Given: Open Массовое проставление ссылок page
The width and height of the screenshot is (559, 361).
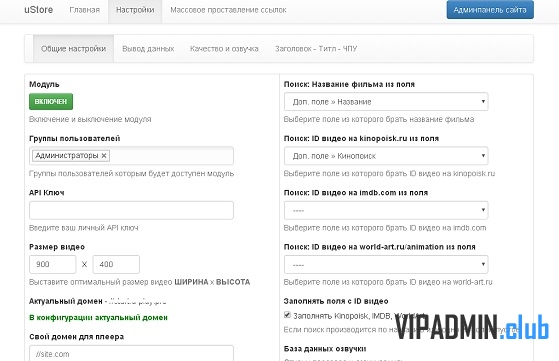Looking at the screenshot, I should 228,10.
